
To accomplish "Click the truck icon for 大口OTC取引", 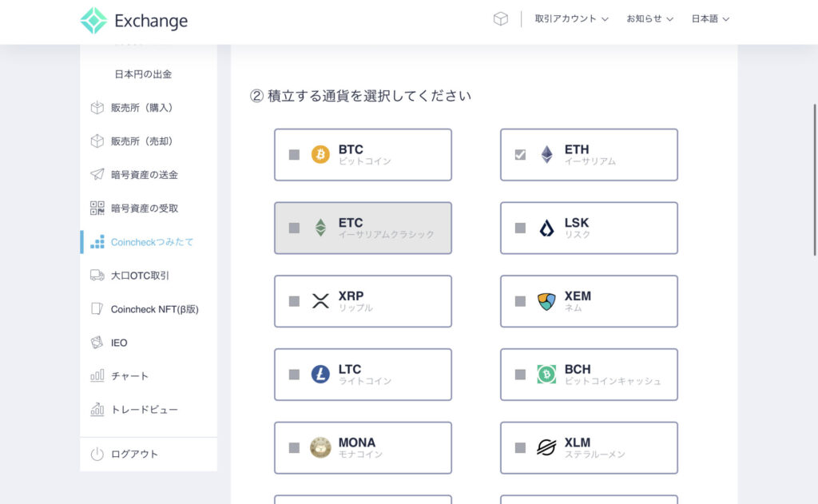I will click(x=97, y=275).
